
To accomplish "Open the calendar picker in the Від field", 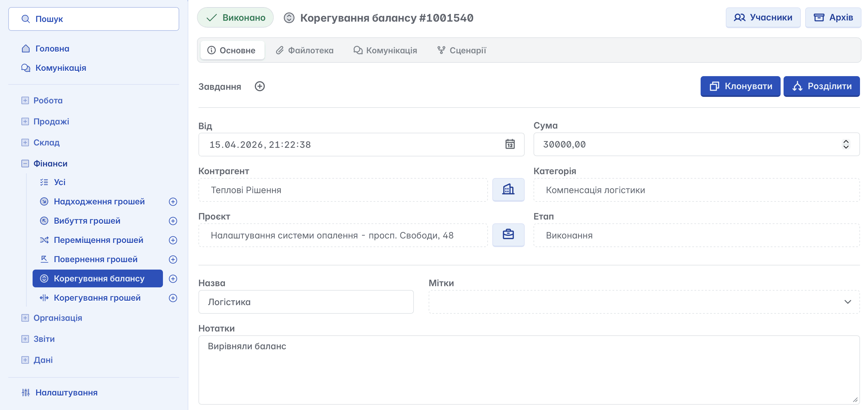I will [x=510, y=144].
